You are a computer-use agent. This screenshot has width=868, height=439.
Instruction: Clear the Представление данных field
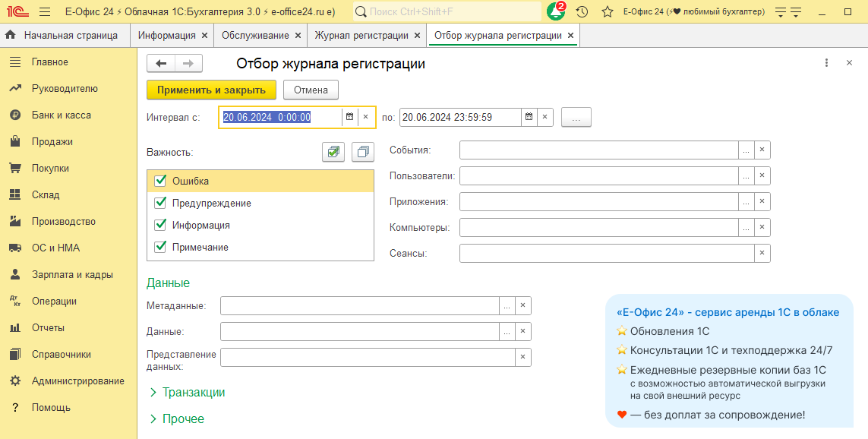tap(523, 357)
